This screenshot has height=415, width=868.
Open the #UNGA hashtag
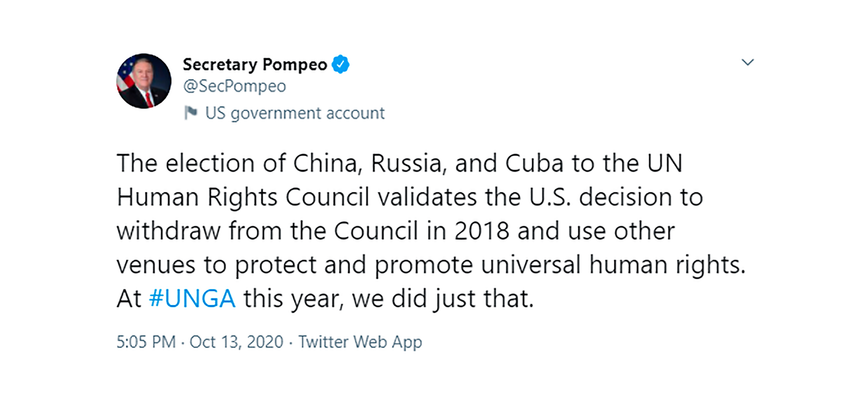point(192,299)
